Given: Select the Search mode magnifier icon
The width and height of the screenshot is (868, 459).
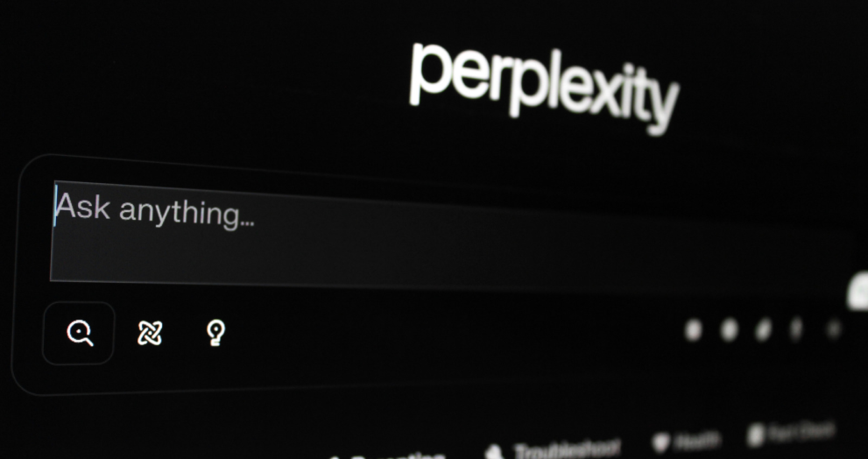Looking at the screenshot, I should [x=80, y=334].
